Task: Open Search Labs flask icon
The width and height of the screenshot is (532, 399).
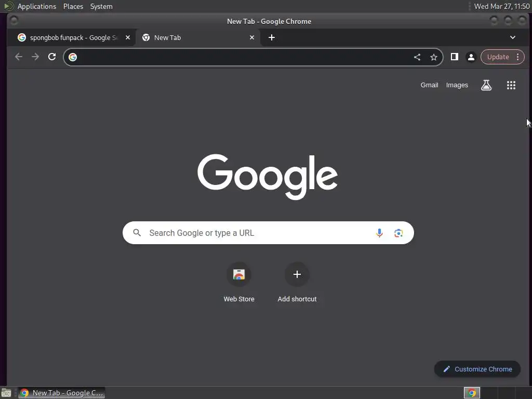Action: [x=486, y=85]
